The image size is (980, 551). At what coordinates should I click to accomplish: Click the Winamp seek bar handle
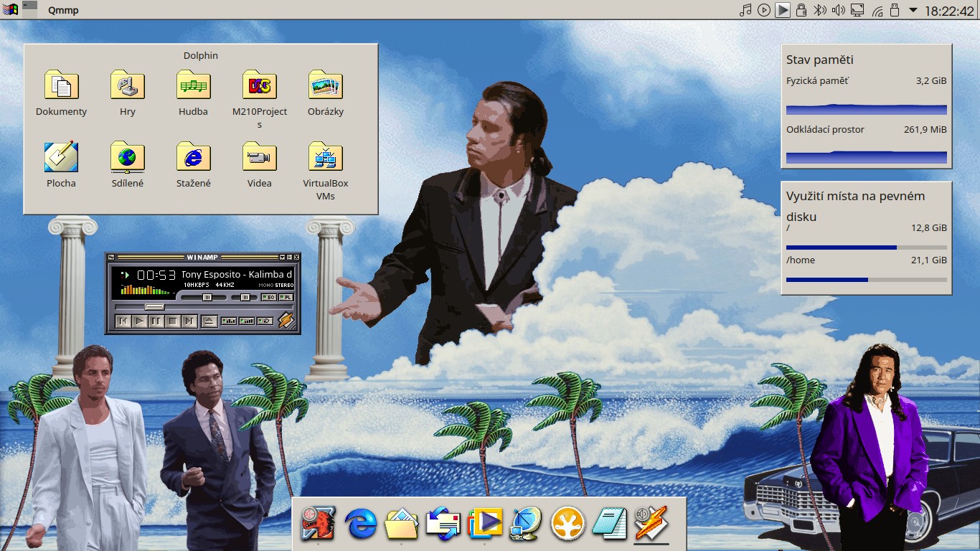(x=155, y=307)
